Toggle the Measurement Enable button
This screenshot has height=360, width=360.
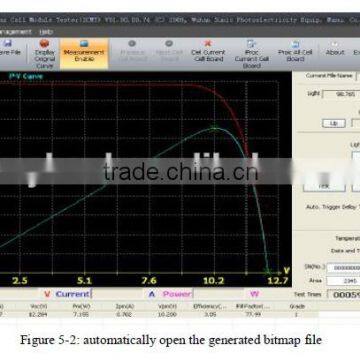pos(84,54)
